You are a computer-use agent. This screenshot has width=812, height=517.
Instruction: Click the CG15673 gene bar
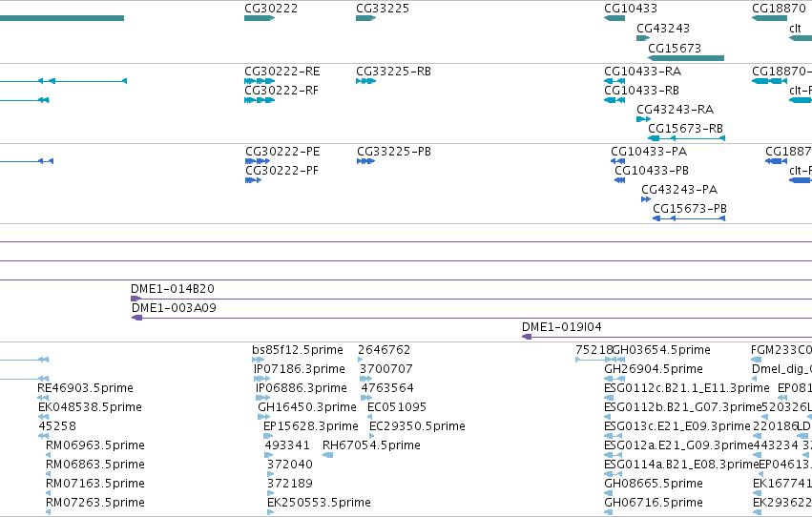click(x=686, y=58)
